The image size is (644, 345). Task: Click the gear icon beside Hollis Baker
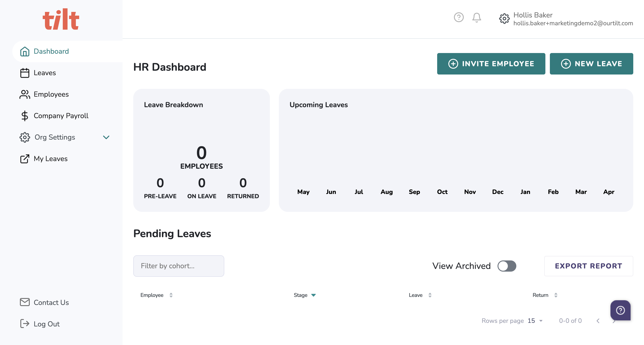pos(504,19)
